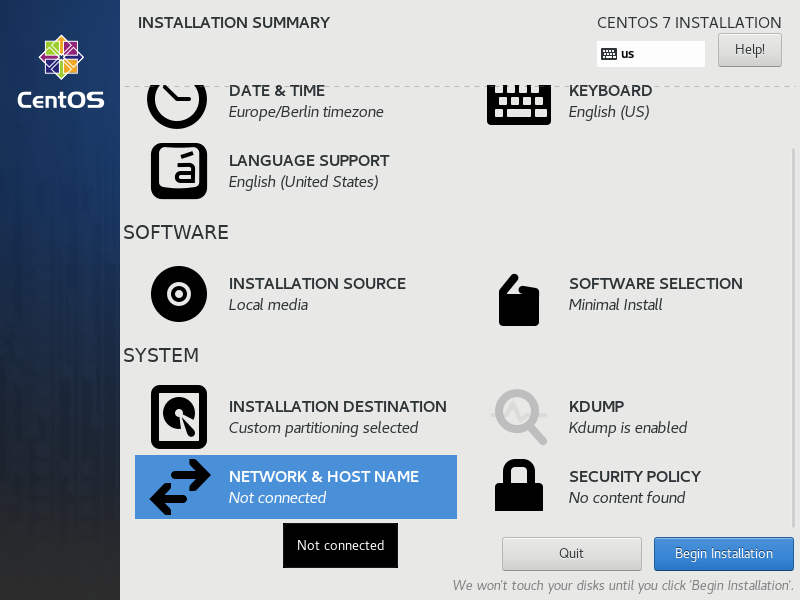
Task: Click the Software Selection package icon
Action: coord(518,299)
